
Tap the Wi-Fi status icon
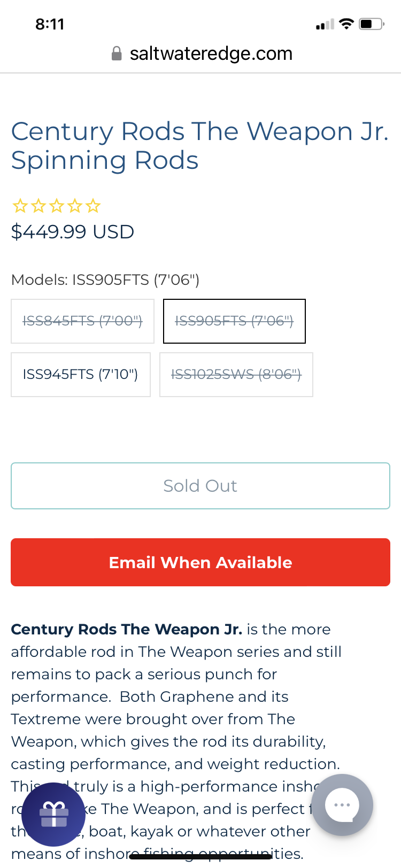[347, 24]
